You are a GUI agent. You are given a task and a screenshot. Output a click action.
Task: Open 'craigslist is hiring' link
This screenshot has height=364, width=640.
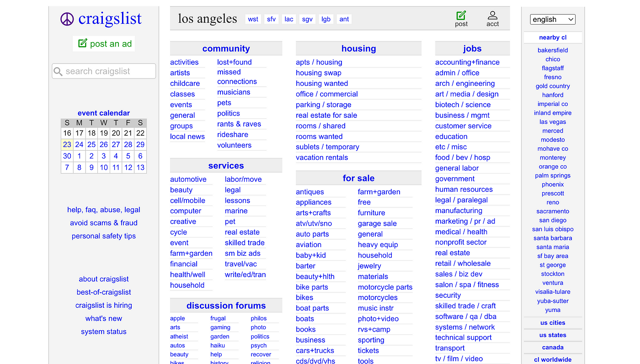(x=104, y=306)
